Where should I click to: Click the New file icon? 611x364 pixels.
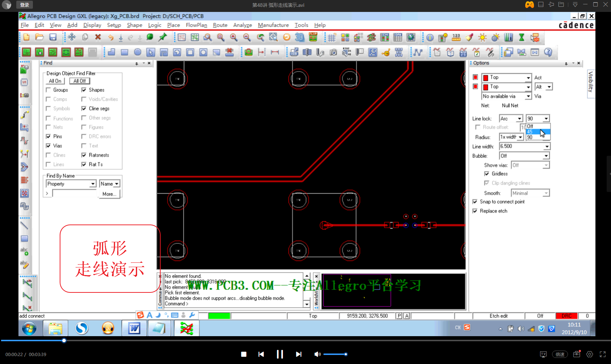point(26,37)
